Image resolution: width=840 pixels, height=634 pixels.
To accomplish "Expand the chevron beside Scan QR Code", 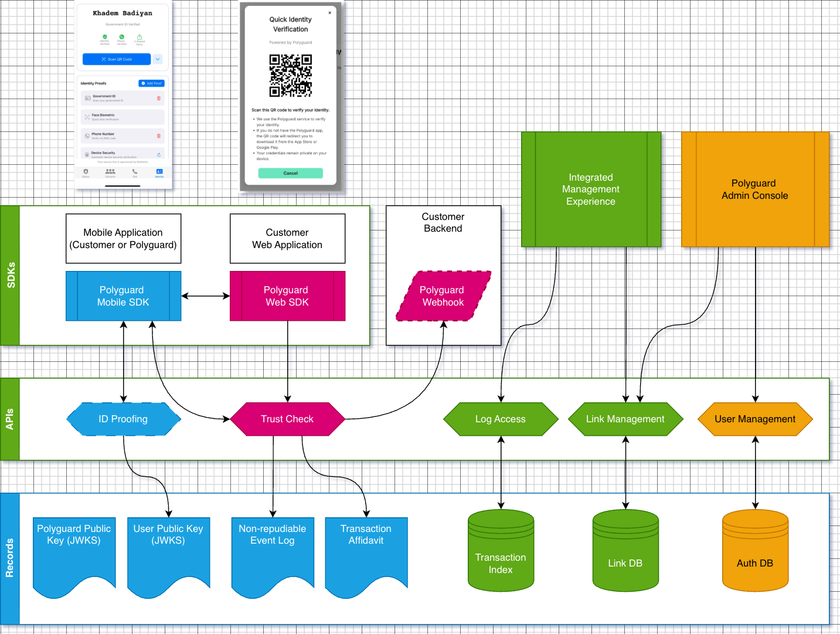I will pos(158,59).
